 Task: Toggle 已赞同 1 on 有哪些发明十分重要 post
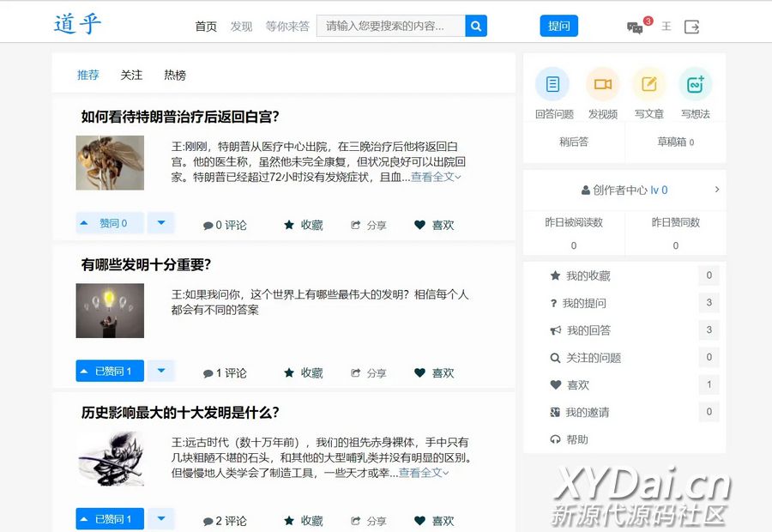110,372
